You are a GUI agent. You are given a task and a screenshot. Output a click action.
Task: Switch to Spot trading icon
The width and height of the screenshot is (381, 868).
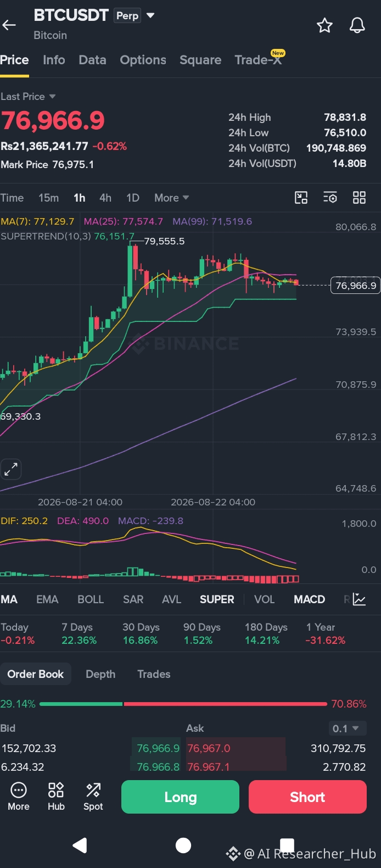point(93,796)
